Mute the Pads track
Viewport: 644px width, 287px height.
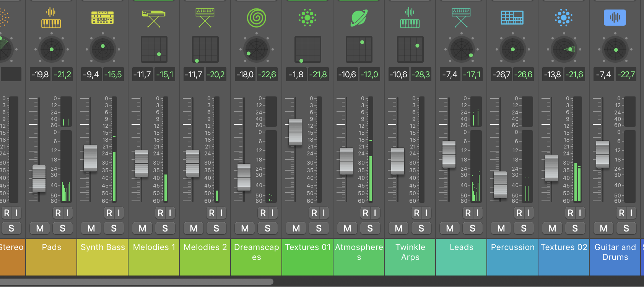(x=40, y=228)
